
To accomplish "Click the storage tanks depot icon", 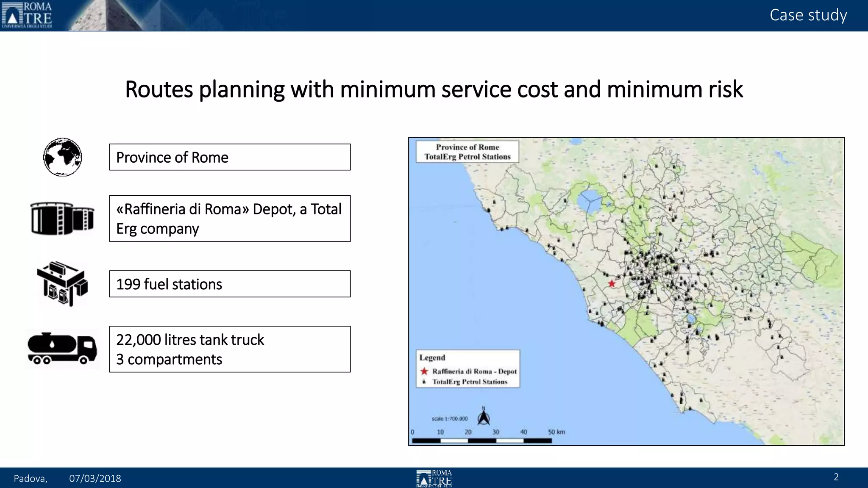I will 62,219.
